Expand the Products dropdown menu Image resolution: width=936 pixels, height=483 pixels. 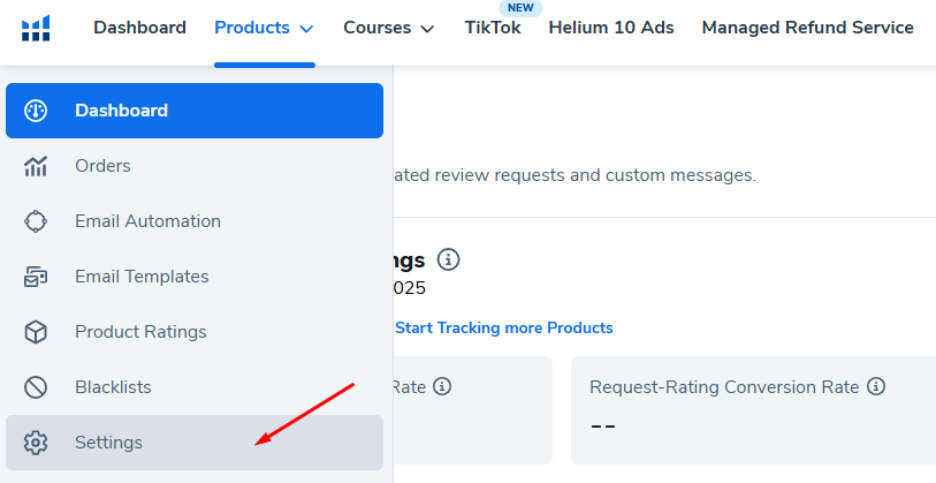pos(264,28)
